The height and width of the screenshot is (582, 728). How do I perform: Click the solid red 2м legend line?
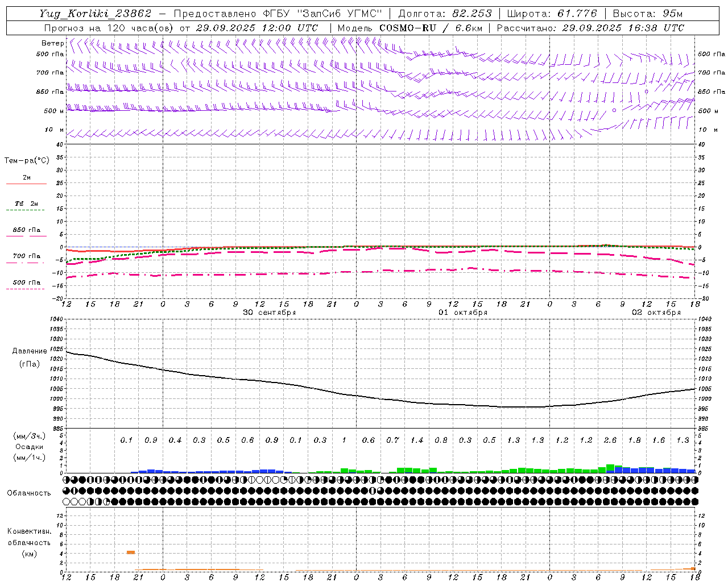coord(26,184)
